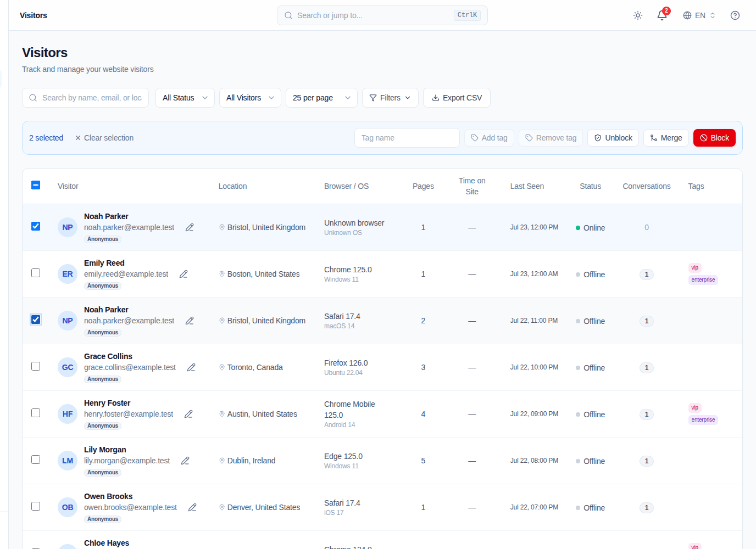Click the edit pencil beside Grace Collins
Image resolution: width=756 pixels, height=549 pixels.
point(191,367)
